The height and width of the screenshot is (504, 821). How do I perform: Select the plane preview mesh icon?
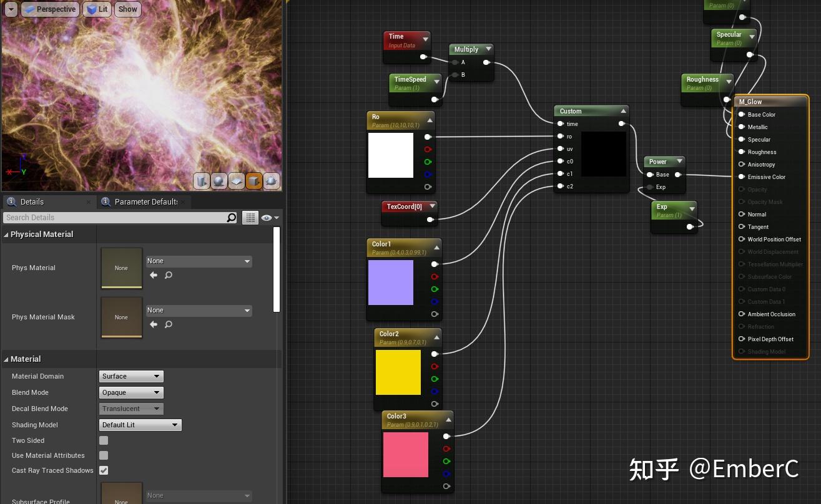coord(237,181)
